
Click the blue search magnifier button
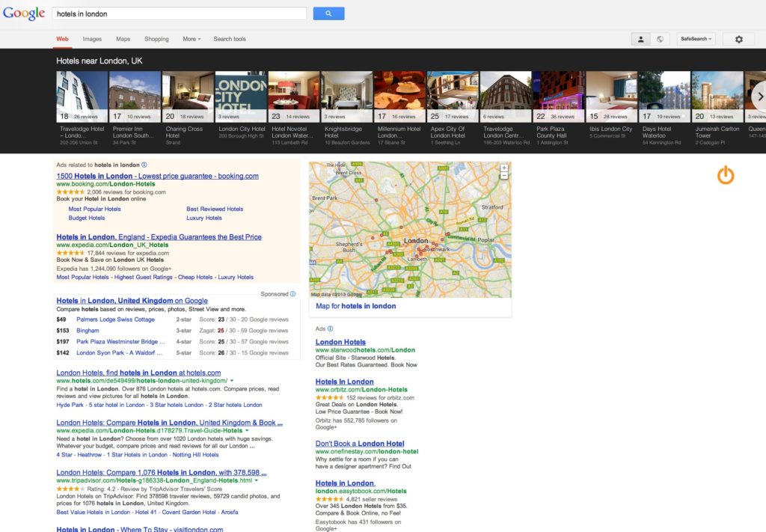tap(328, 13)
